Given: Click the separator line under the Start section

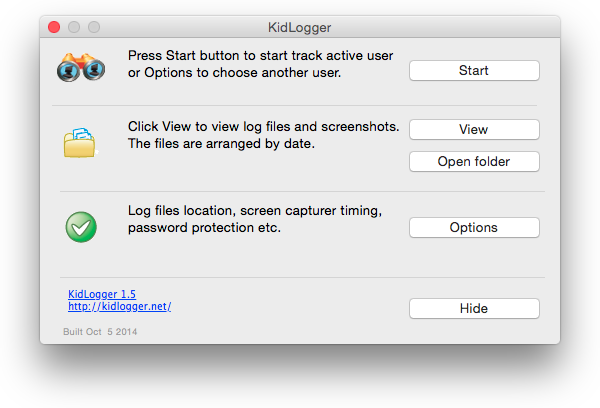Looking at the screenshot, I should 294,105.
